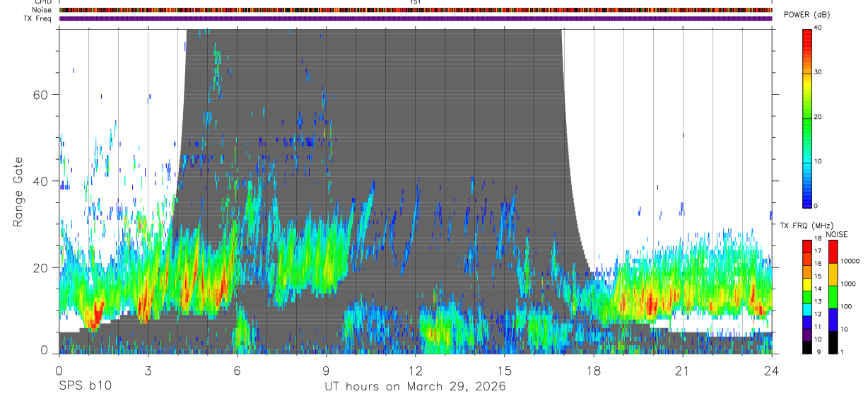Pick the cyan segment of TX FRQ bar
The height and width of the screenshot is (401, 868).
pos(807,310)
